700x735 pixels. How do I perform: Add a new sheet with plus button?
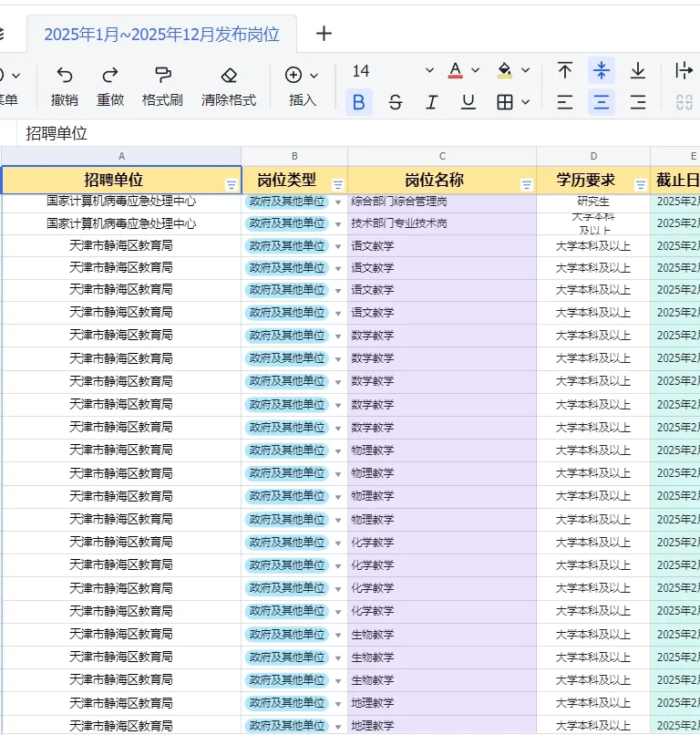[324, 33]
